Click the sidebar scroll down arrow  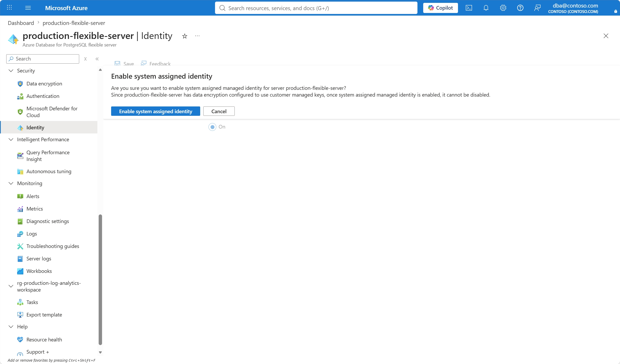point(100,353)
